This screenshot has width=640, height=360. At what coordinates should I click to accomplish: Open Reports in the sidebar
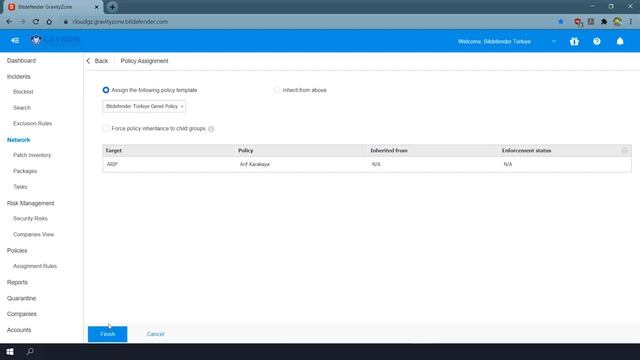[17, 282]
